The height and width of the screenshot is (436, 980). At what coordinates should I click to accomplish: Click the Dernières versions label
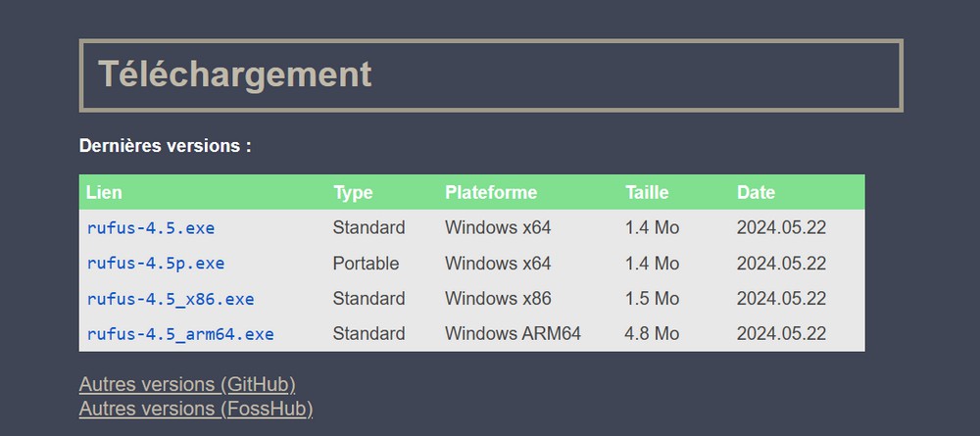pos(165,146)
